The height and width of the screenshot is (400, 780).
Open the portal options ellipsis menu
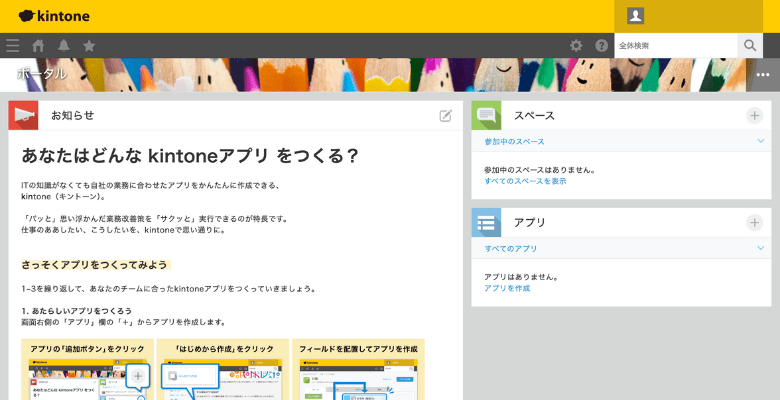763,75
